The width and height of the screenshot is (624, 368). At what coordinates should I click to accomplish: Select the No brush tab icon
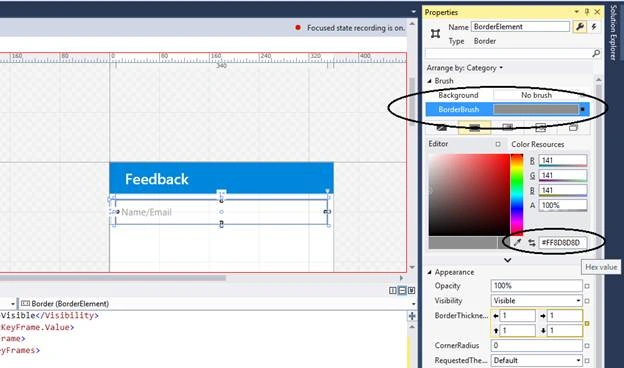pyautogui.click(x=442, y=128)
